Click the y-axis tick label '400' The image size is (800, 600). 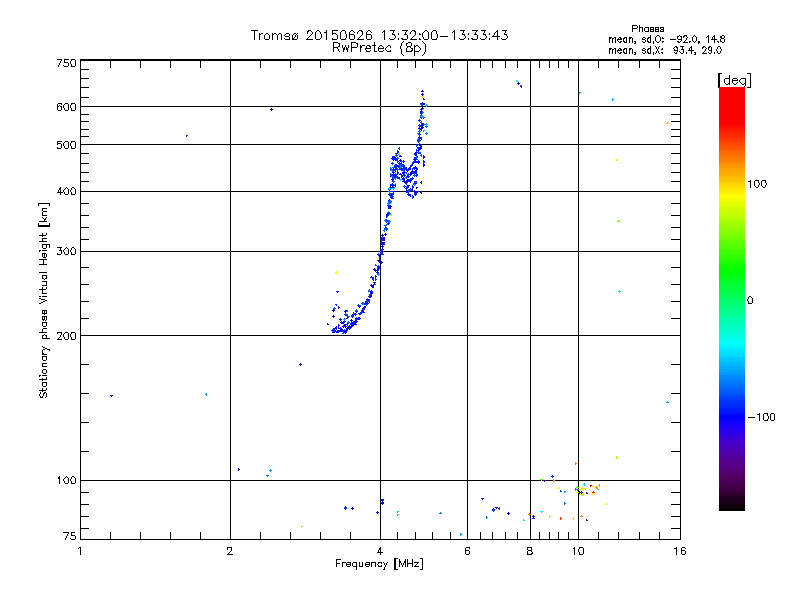[x=66, y=192]
